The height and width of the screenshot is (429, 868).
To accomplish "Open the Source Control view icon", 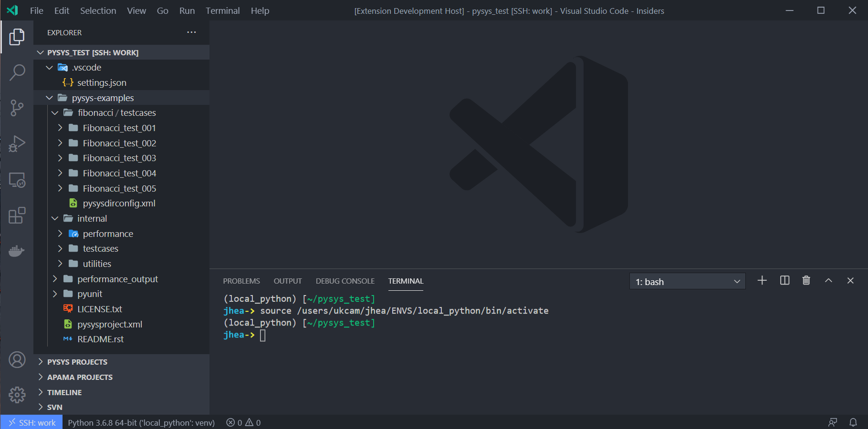I will [17, 108].
